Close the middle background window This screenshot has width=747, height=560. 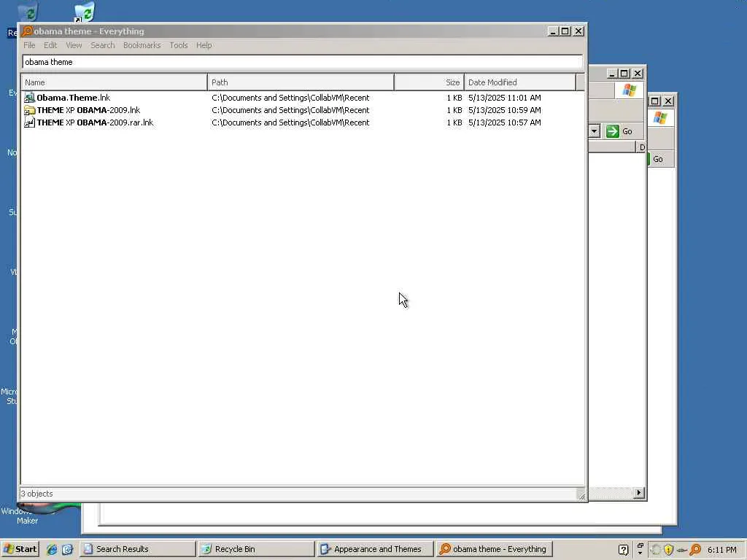(638, 74)
